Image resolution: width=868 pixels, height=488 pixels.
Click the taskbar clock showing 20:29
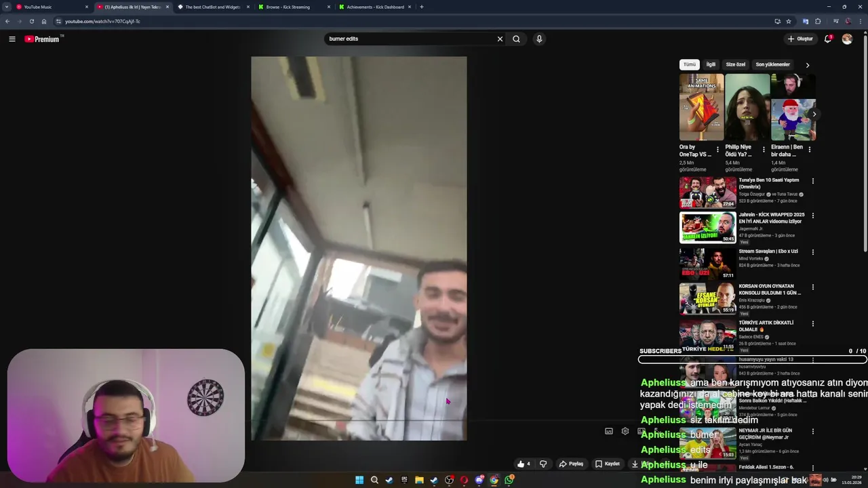(x=851, y=480)
